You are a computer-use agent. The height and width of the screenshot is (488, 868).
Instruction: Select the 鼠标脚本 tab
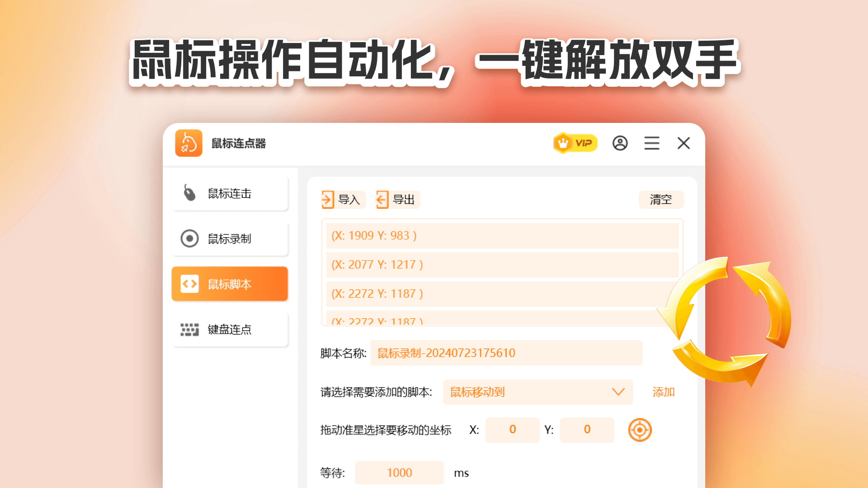click(230, 284)
